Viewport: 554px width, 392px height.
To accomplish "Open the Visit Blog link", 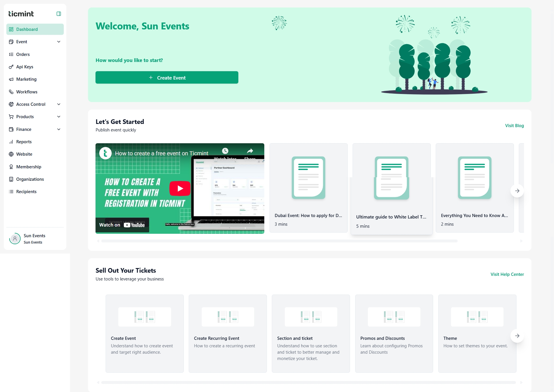I will click(514, 126).
